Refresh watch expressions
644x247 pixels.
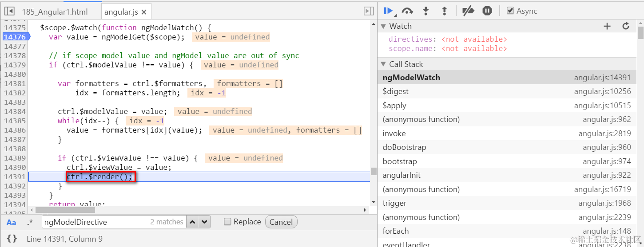point(626,26)
